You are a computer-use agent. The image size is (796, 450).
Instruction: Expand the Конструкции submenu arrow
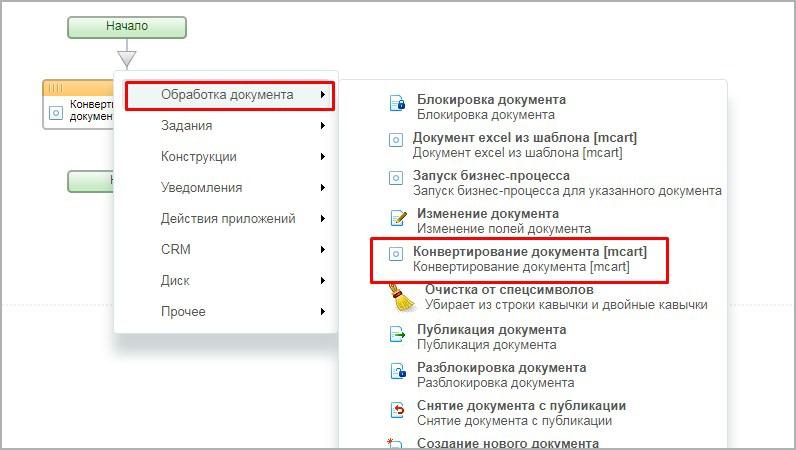tap(322, 156)
